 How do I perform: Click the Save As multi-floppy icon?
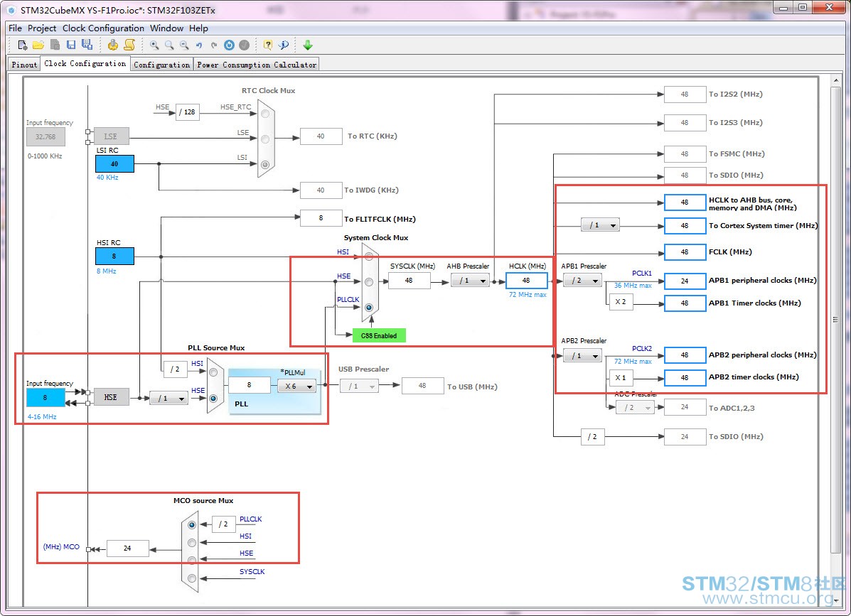[x=87, y=45]
